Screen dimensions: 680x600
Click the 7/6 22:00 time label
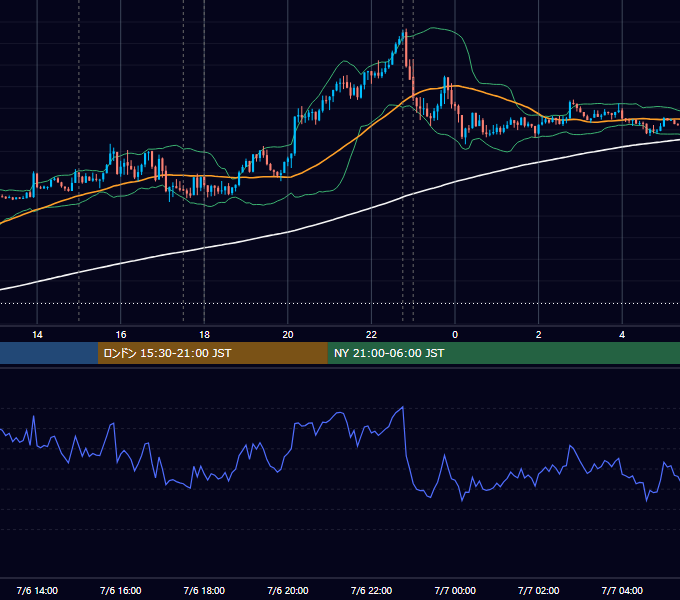(371, 590)
